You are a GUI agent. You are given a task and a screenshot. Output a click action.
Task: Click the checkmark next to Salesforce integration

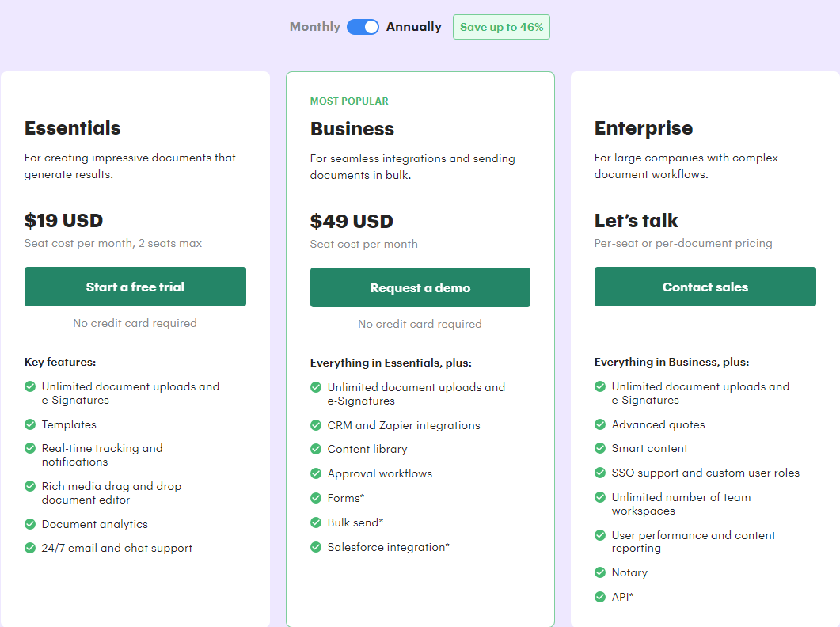pos(315,547)
